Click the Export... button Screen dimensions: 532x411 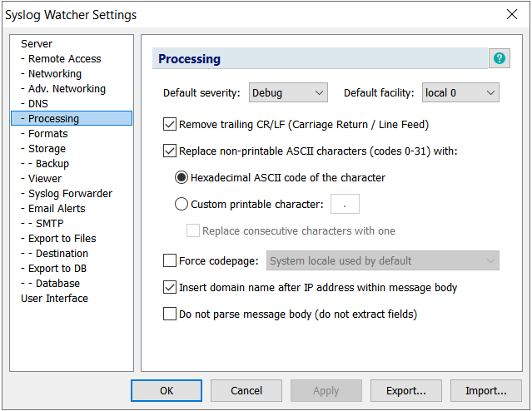tap(406, 391)
